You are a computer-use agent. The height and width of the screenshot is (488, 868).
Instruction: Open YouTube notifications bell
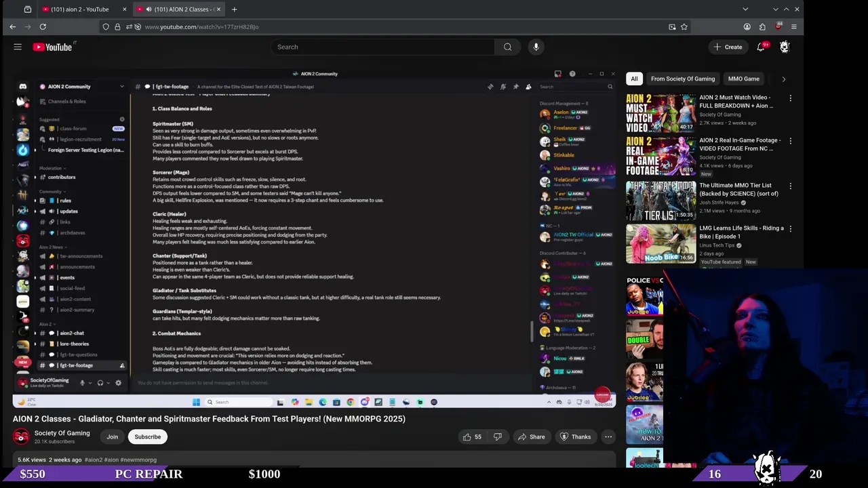click(762, 47)
